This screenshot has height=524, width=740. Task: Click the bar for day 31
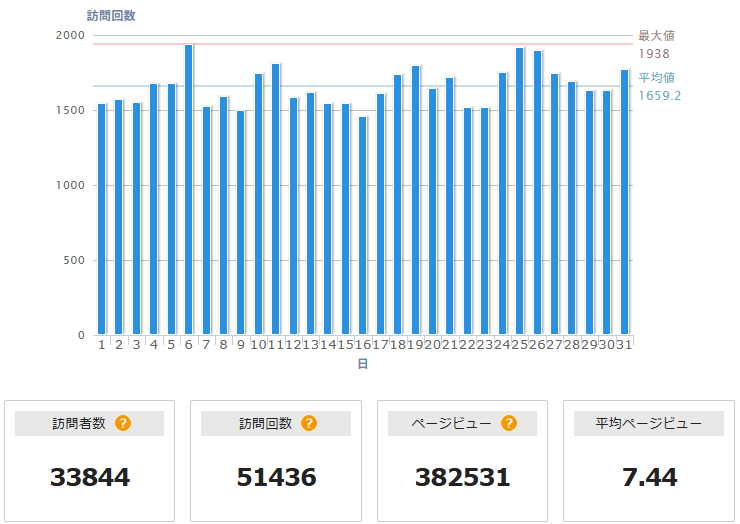624,202
